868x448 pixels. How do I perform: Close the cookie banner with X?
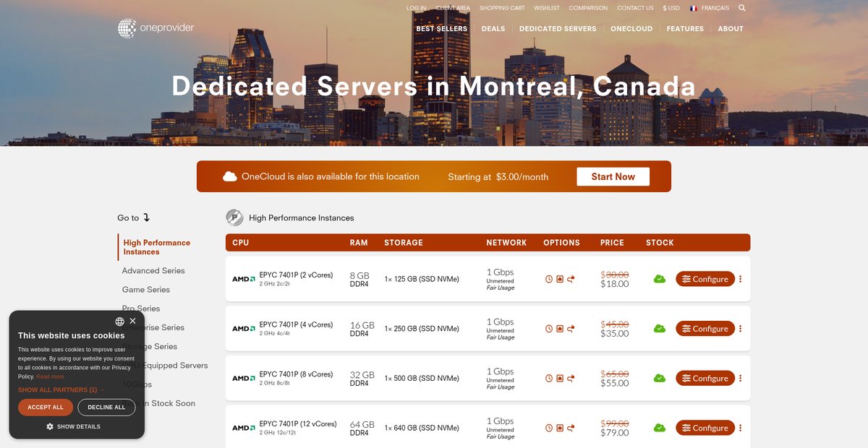(x=132, y=321)
